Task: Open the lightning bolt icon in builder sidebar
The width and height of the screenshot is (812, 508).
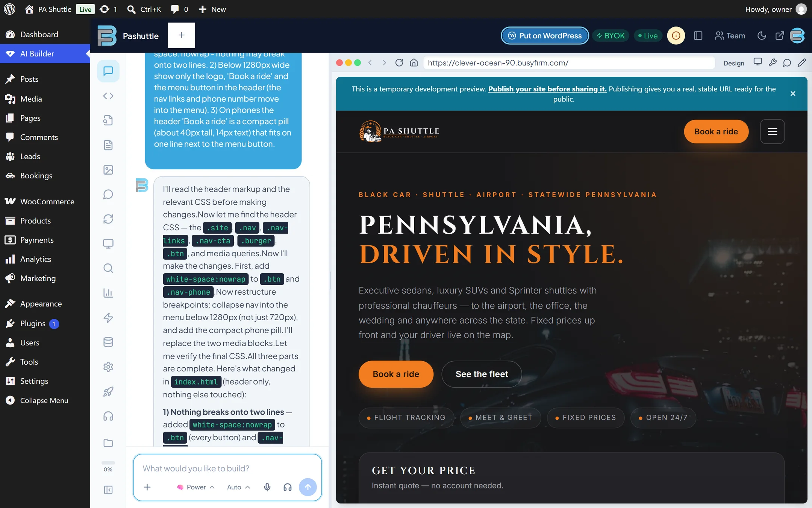Action: point(108,318)
